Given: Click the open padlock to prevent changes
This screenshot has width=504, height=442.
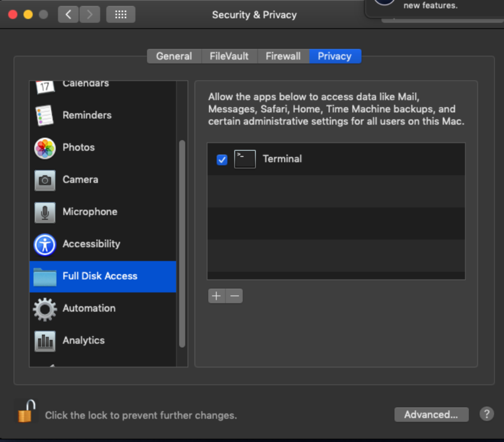Looking at the screenshot, I should click(26, 411).
